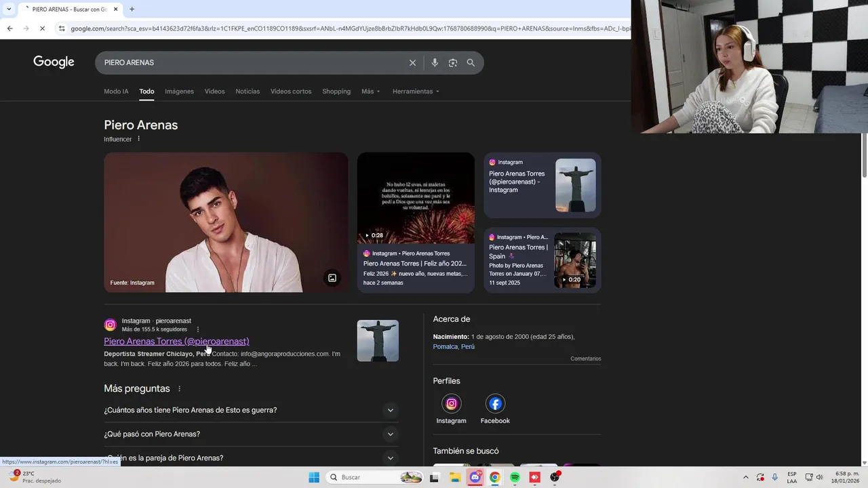
Task: Open a new browser tab with plus icon
Action: pyautogui.click(x=132, y=9)
